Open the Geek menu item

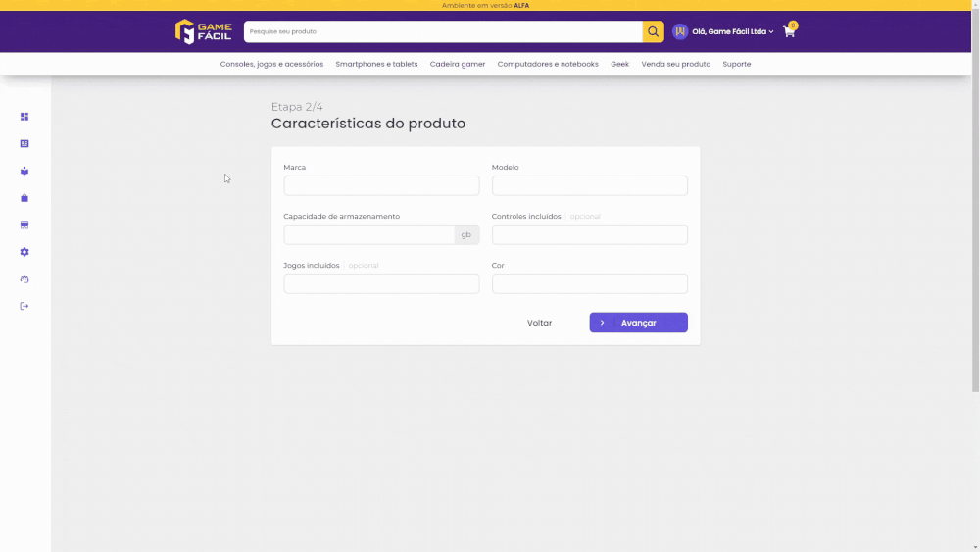coord(619,64)
